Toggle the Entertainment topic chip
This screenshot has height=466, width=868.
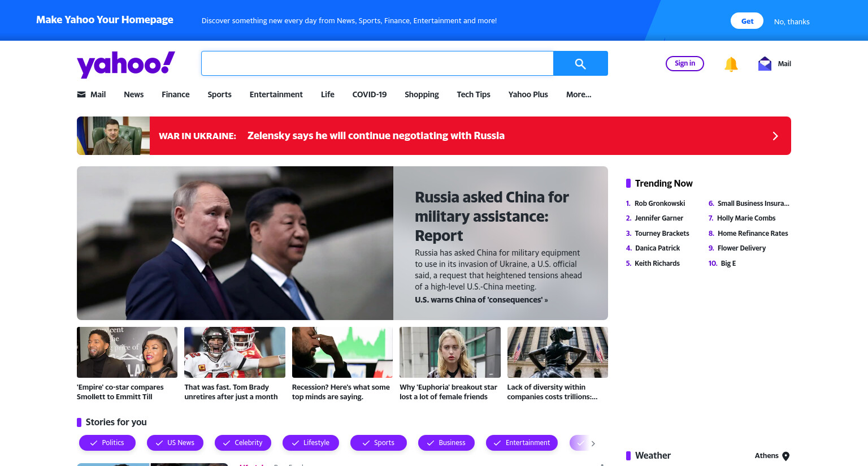pos(522,443)
